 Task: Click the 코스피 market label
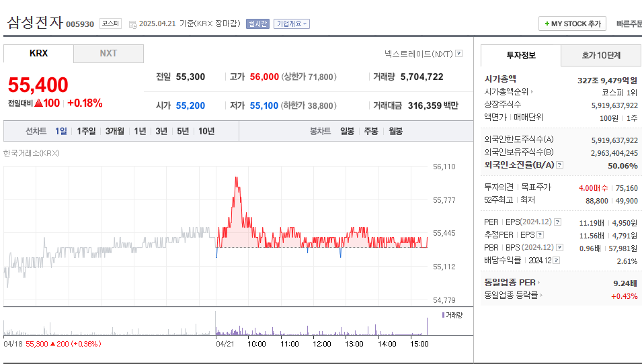click(110, 24)
